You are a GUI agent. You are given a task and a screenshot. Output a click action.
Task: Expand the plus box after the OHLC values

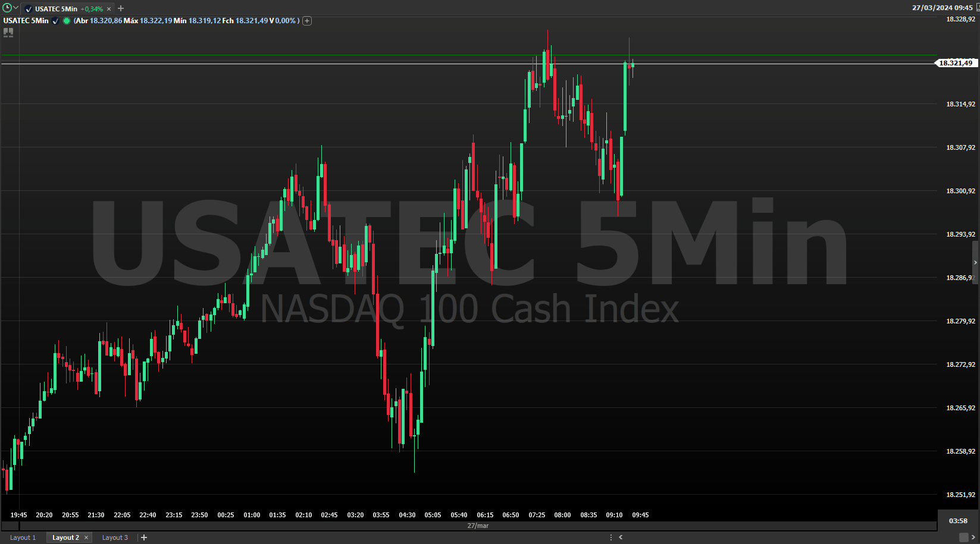pyautogui.click(x=307, y=21)
